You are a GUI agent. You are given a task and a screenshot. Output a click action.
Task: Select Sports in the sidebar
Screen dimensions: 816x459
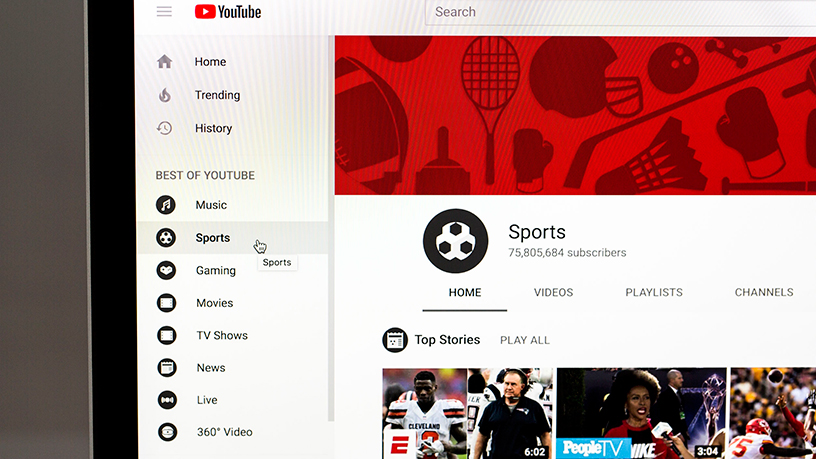(212, 238)
